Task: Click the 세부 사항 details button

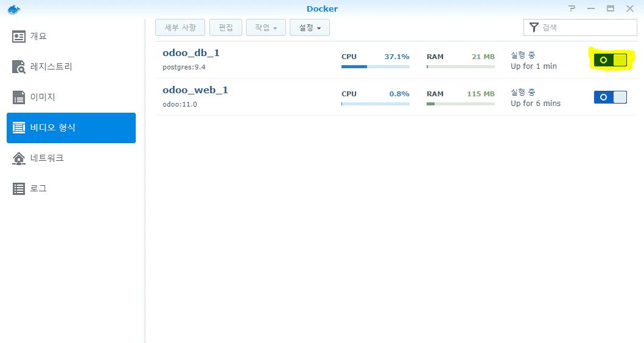Action: pos(180,27)
